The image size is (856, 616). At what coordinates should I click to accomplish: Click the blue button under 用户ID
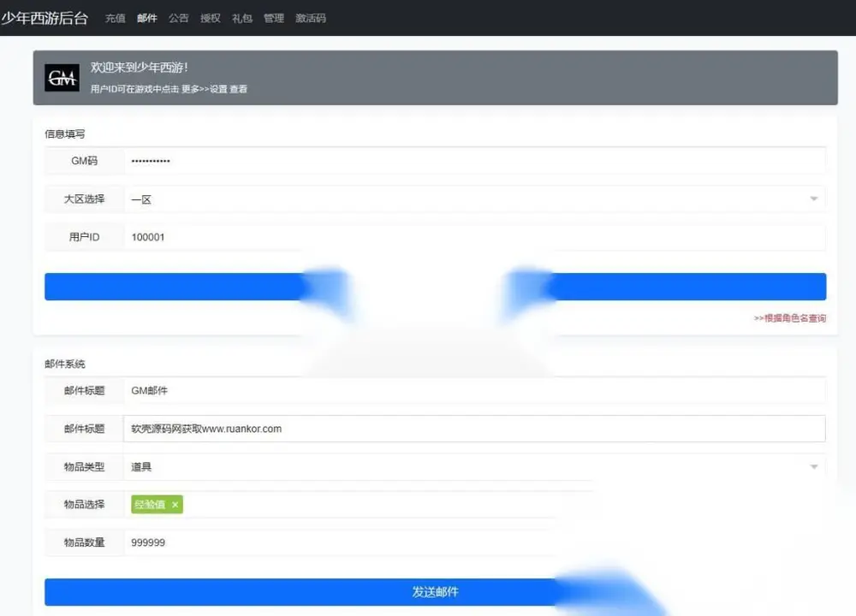pos(435,287)
